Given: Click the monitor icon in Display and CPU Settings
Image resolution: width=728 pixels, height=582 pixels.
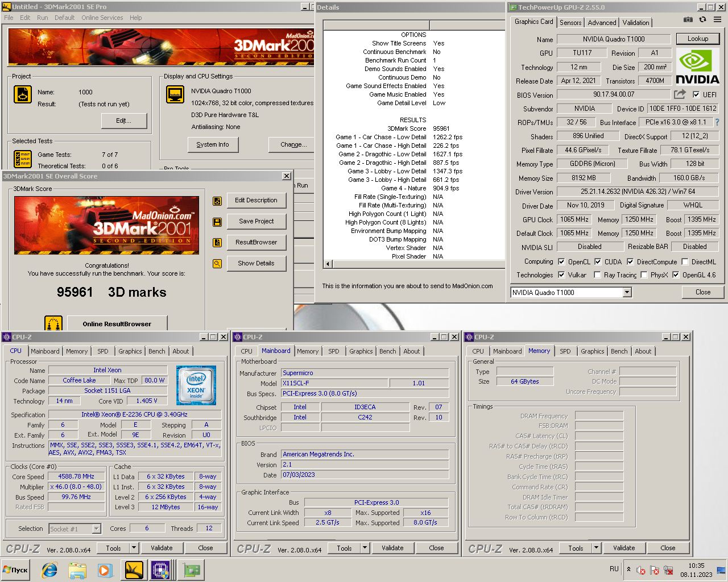Looking at the screenshot, I should pyautogui.click(x=175, y=94).
